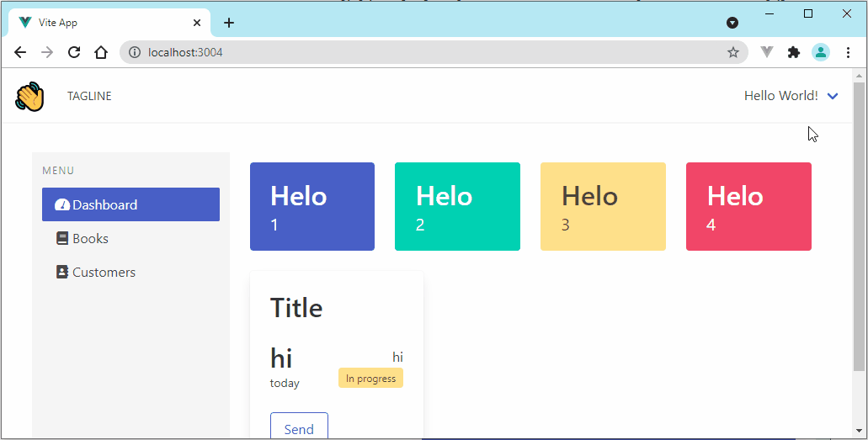This screenshot has width=868, height=440.
Task: Reload the page
Action: pyautogui.click(x=74, y=52)
